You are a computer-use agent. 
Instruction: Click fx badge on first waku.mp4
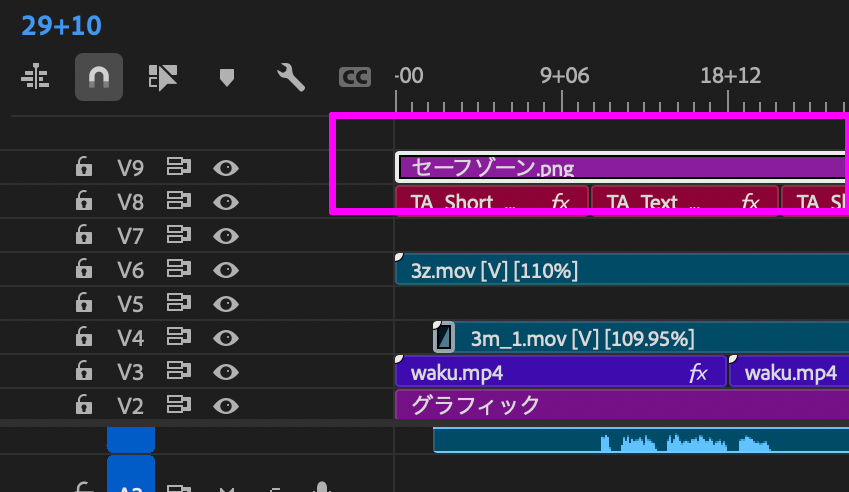(x=699, y=373)
